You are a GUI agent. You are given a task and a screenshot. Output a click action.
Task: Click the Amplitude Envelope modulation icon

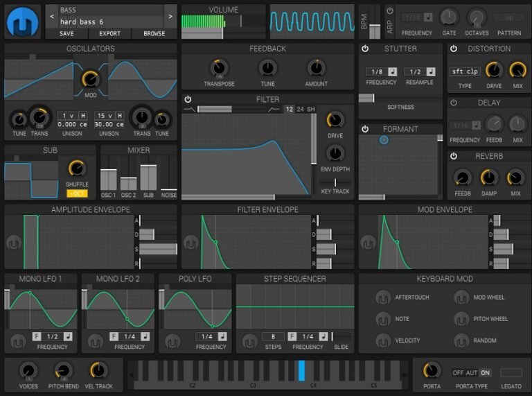click(15, 243)
